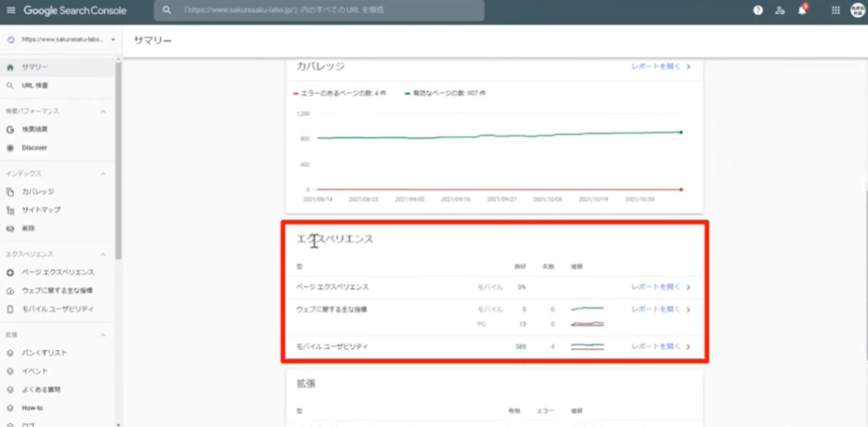Open the help question mark icon
This screenshot has height=427, width=868.
pos(758,10)
